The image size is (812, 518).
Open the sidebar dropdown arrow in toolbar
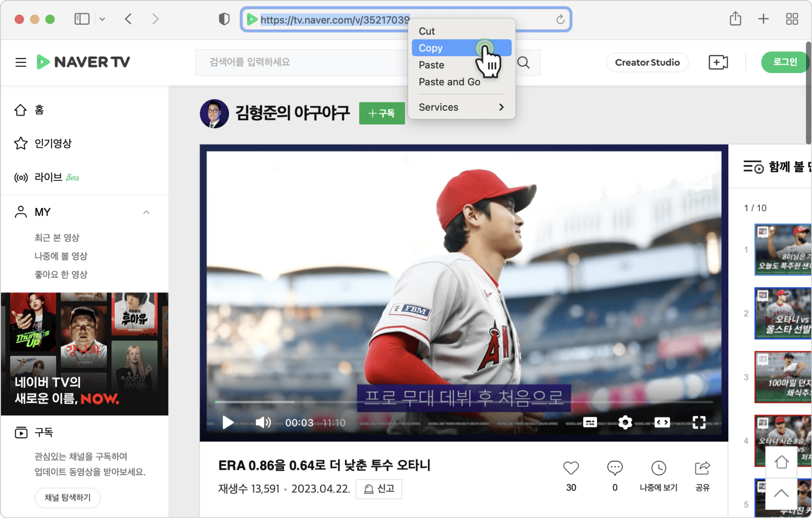(103, 19)
